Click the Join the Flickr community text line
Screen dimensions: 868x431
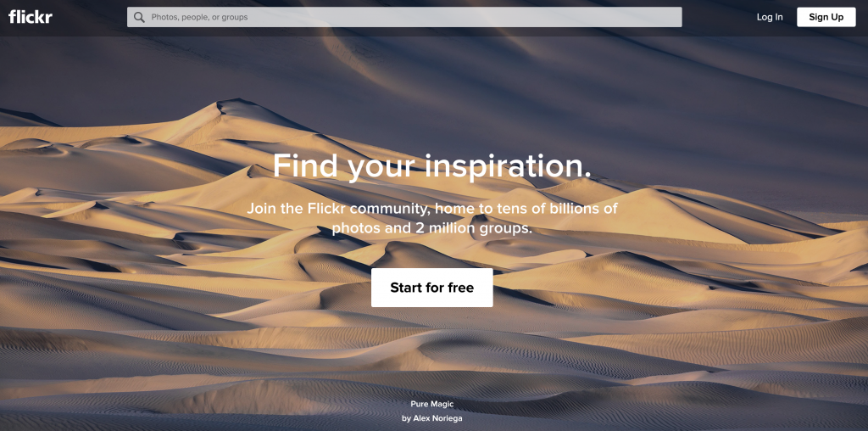(431, 209)
